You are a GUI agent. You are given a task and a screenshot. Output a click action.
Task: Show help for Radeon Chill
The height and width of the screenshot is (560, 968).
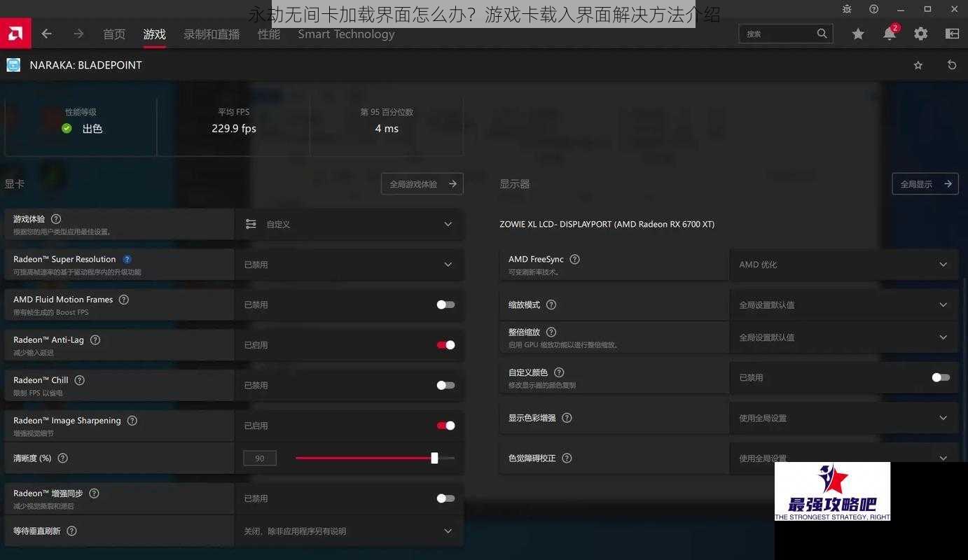tap(79, 380)
